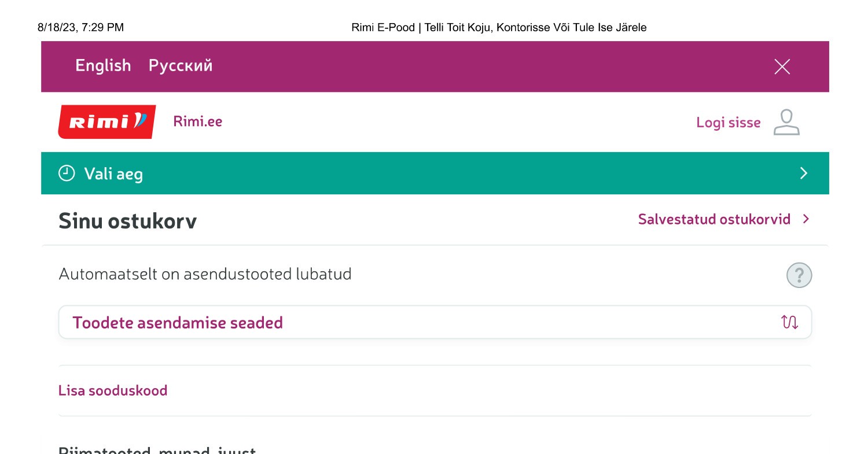Click the Rimi logo

pyautogui.click(x=107, y=121)
